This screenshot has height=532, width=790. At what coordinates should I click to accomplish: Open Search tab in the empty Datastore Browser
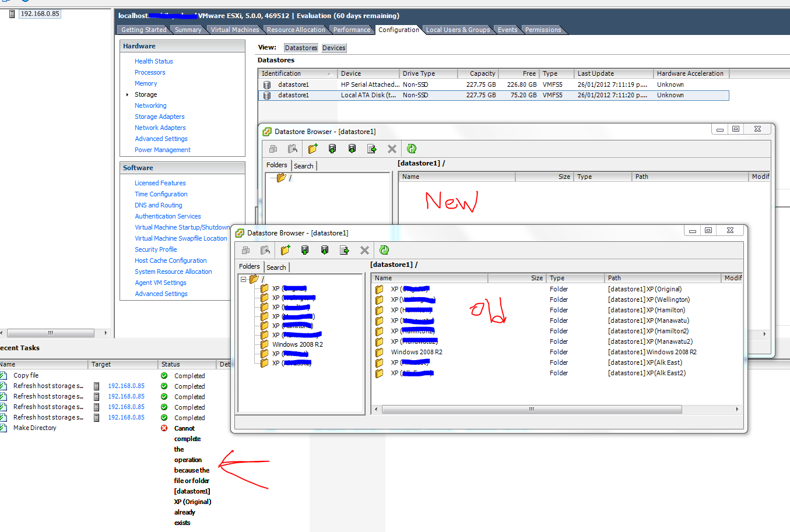tap(304, 166)
